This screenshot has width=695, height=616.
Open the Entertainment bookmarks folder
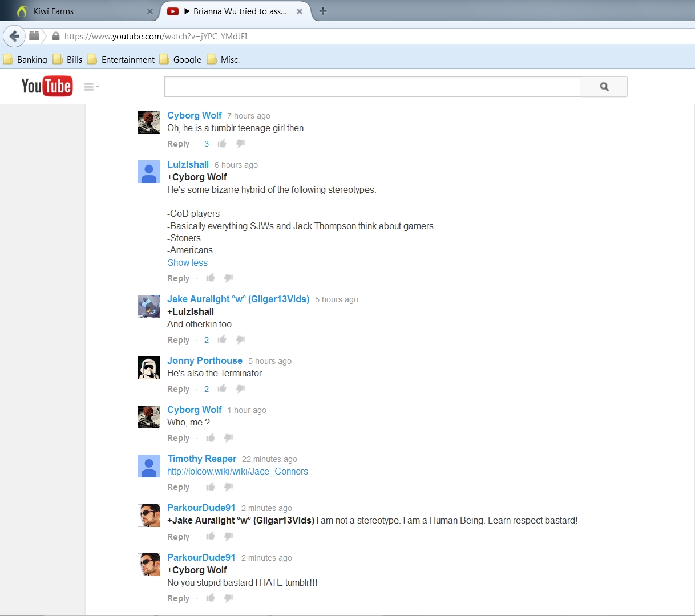point(121,59)
